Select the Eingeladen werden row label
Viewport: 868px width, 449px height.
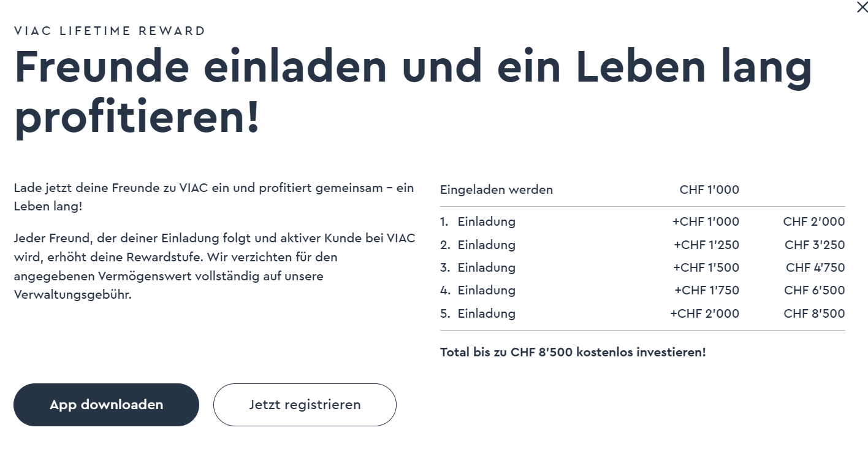(x=497, y=190)
